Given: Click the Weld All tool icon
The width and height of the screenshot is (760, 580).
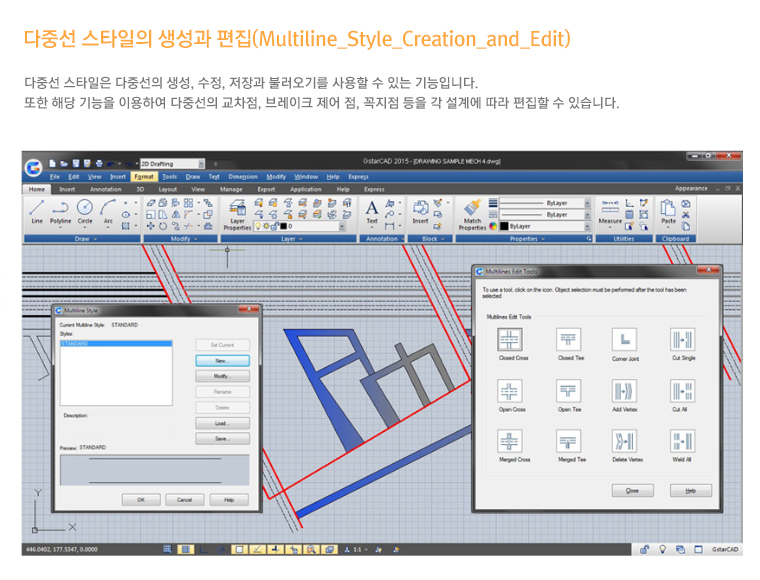Looking at the screenshot, I should point(682,442).
